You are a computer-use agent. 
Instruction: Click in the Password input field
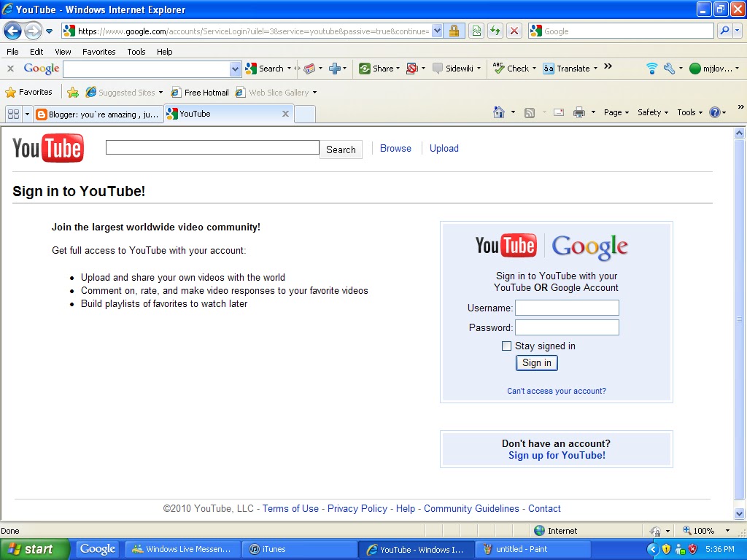[x=567, y=327]
